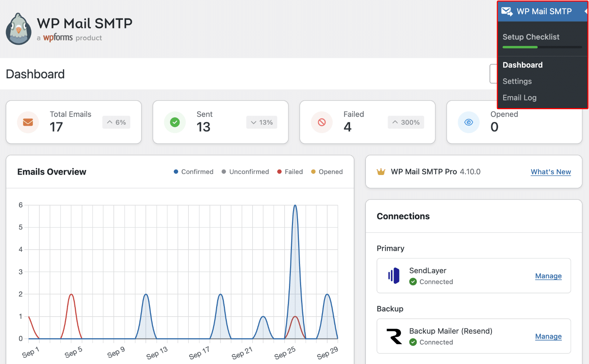The image size is (589, 364).
Task: Click the Sep 5 failed peak on chart
Action: pyautogui.click(x=71, y=295)
